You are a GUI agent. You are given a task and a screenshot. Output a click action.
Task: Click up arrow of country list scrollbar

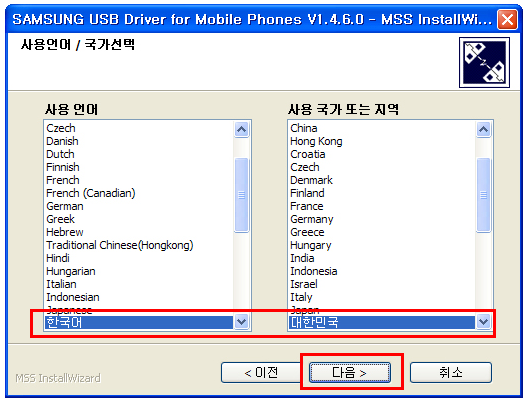[483, 129]
